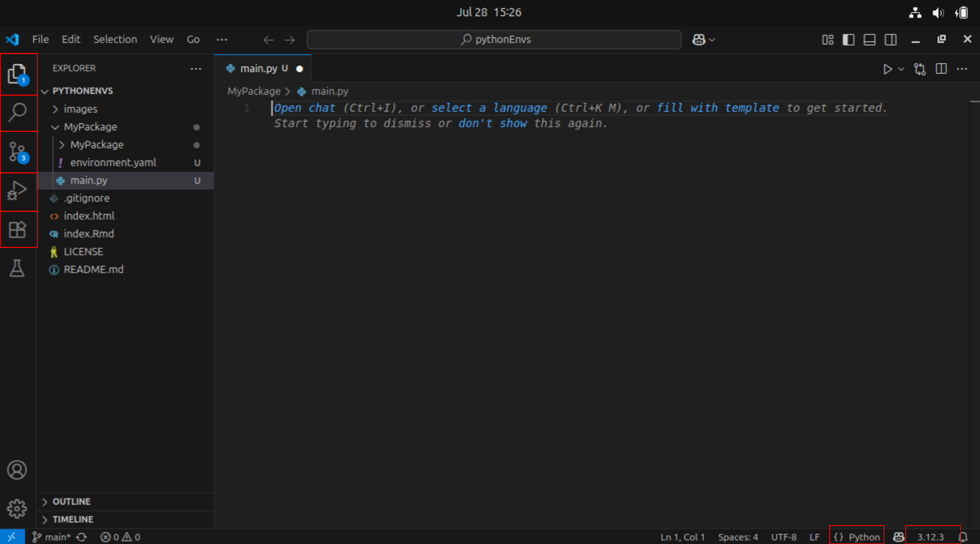The height and width of the screenshot is (544, 980).
Task: Open the File menu
Action: [x=40, y=39]
